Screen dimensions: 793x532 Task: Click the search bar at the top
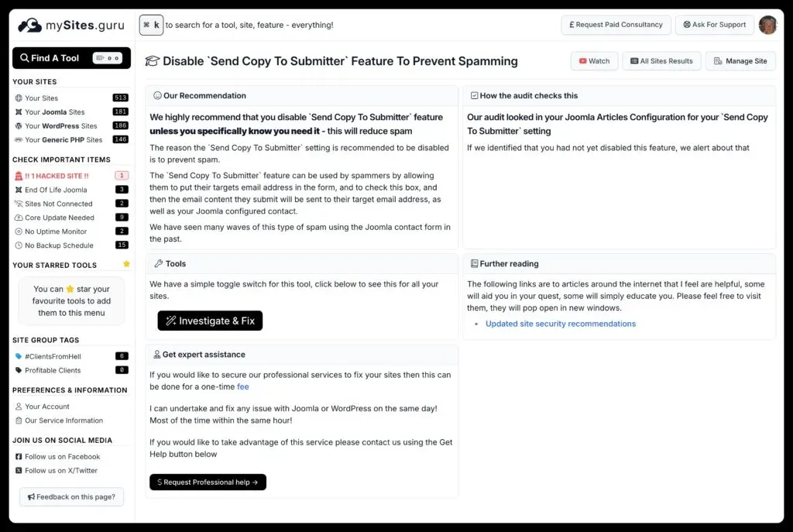tap(232, 24)
